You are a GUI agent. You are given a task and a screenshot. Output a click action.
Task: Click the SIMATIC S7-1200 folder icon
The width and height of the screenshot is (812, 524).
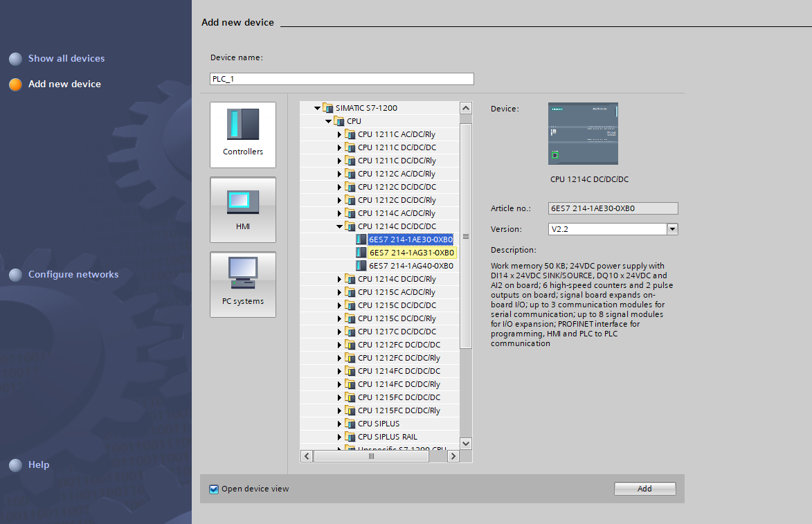click(328, 108)
